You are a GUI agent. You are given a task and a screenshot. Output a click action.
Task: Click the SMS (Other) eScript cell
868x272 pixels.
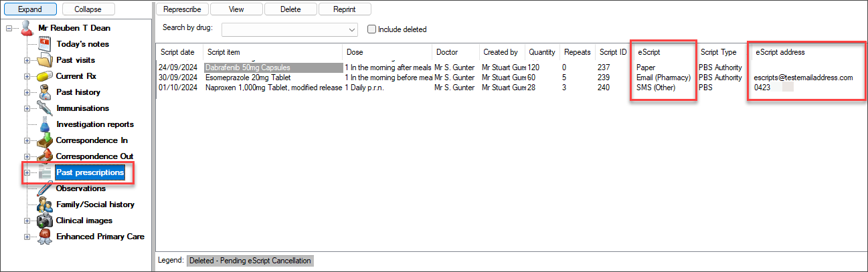coord(657,88)
